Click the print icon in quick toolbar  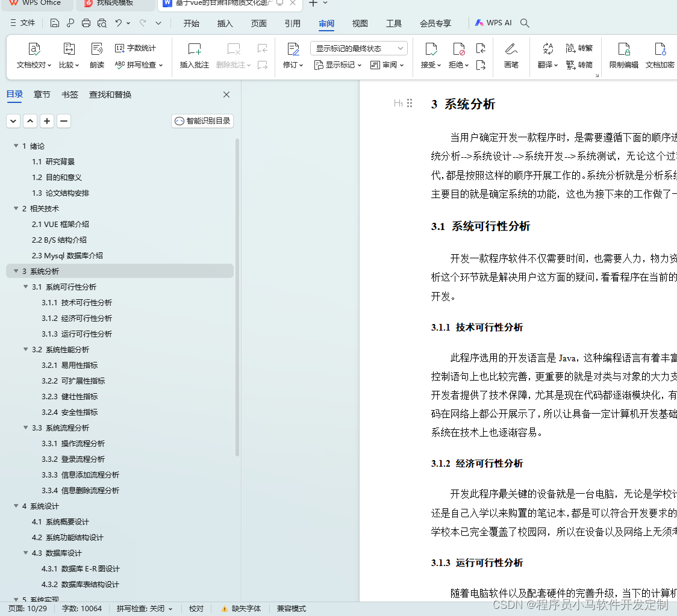click(x=86, y=23)
